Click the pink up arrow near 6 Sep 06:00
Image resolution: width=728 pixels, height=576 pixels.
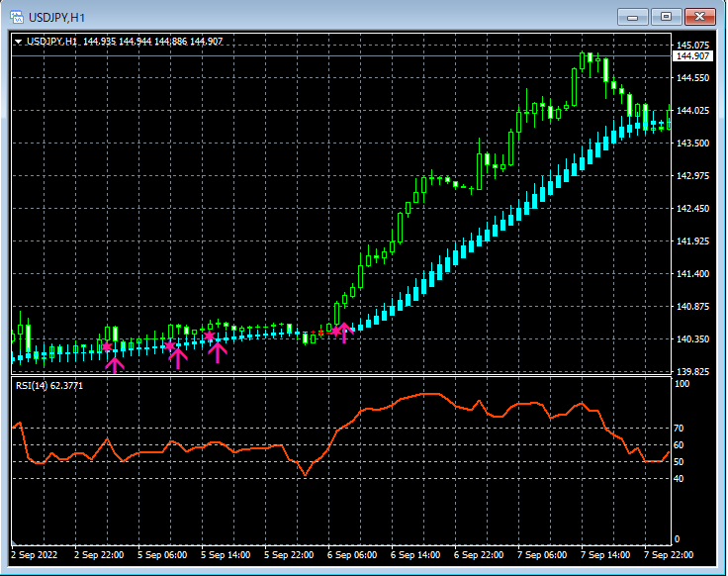tap(343, 332)
